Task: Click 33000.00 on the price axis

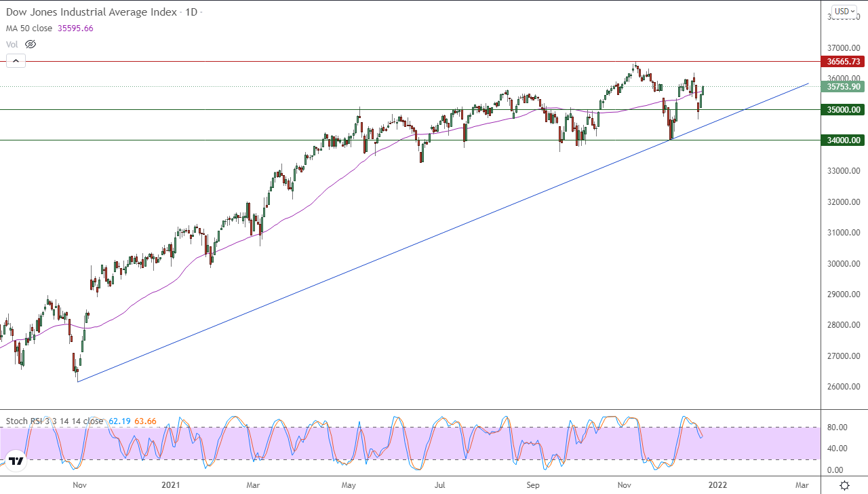Action: coord(844,171)
